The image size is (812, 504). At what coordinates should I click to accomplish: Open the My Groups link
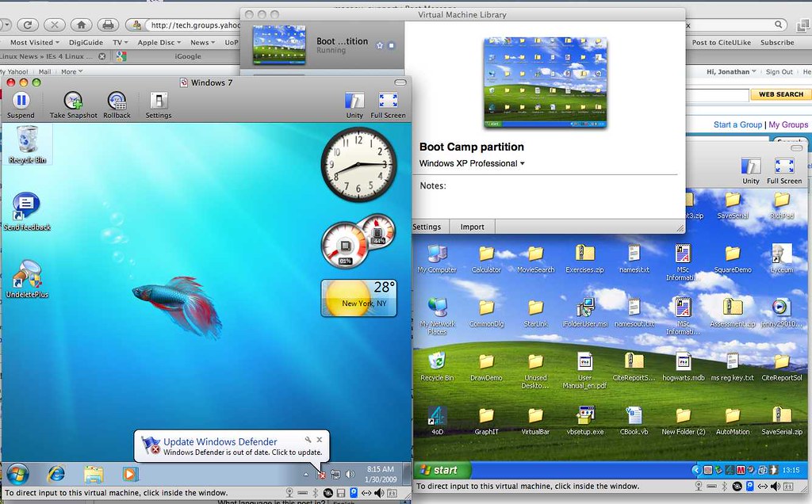[788, 124]
